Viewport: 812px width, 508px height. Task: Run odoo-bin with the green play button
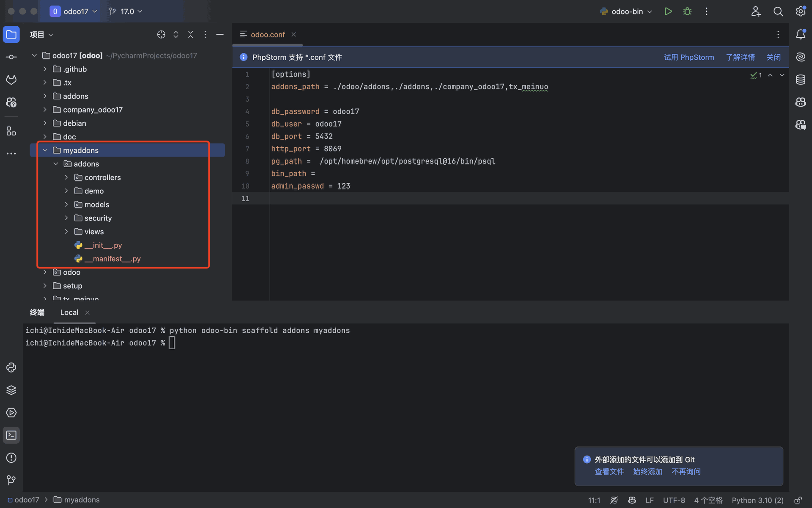click(x=668, y=11)
